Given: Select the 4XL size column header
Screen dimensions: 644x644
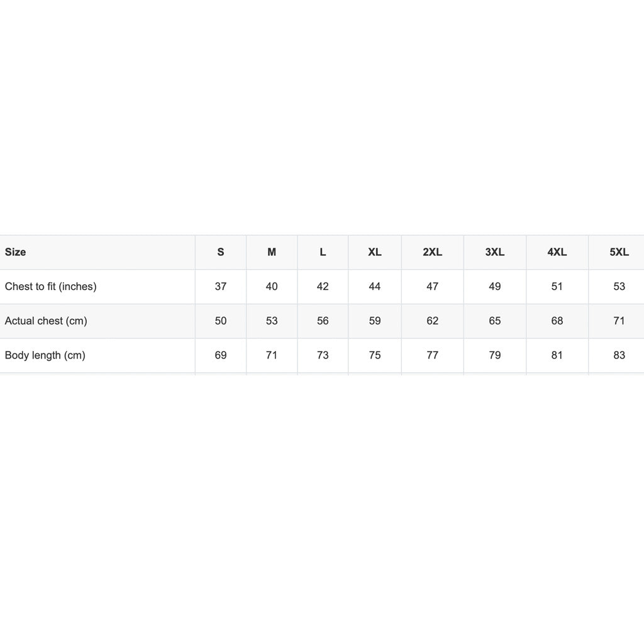Looking at the screenshot, I should (557, 252).
